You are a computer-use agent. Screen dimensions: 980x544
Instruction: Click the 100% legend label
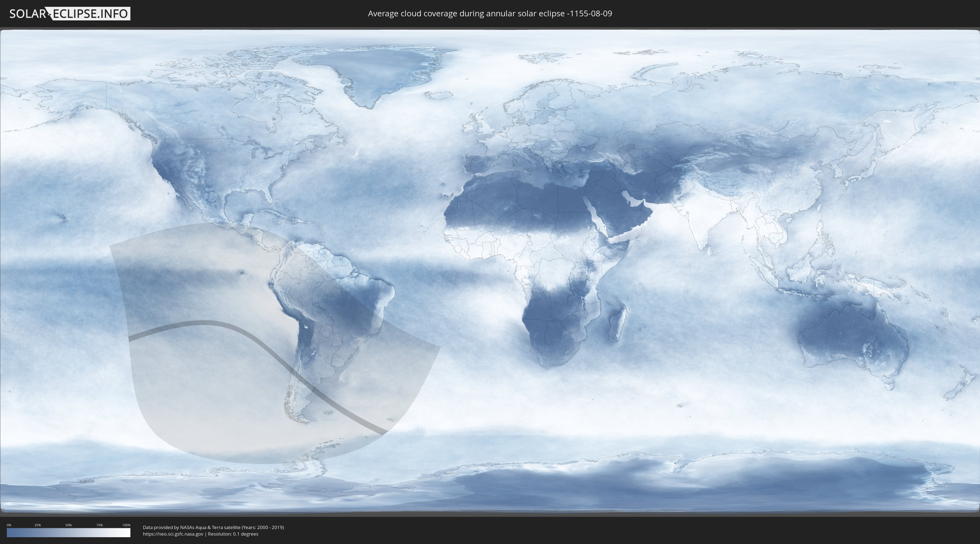pos(126,525)
